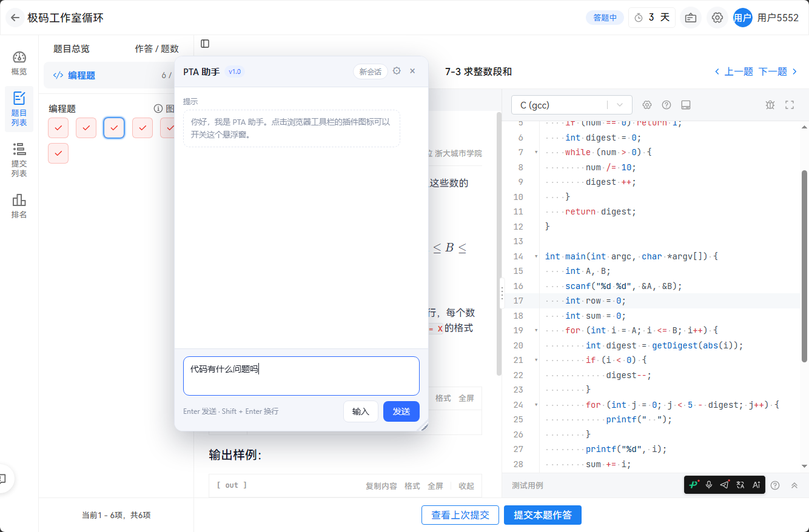Click the settings gear beside the user avatar
This screenshot has height=532, width=809.
717,18
